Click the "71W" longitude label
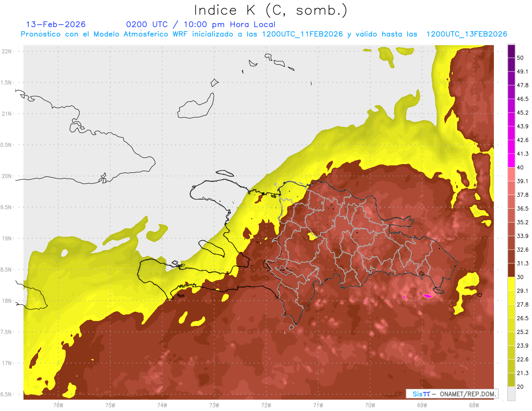This screenshot has height=411, width=532. (318, 405)
